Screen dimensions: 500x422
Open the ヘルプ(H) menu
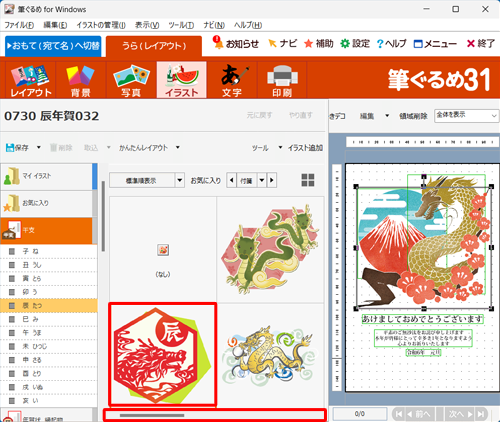click(x=248, y=25)
